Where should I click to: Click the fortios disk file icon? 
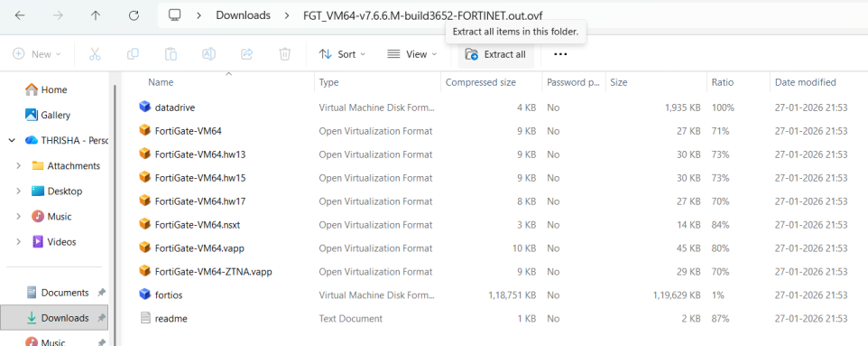(x=144, y=295)
